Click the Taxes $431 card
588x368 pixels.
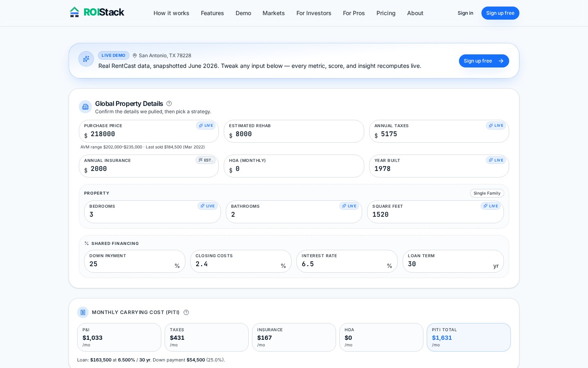pos(207,337)
